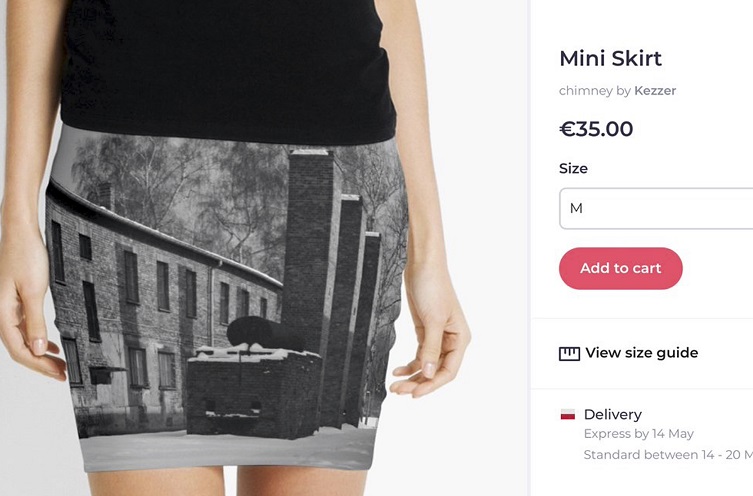This screenshot has width=753, height=496.
Task: Click the €35.00 price text
Action: pyautogui.click(x=596, y=129)
